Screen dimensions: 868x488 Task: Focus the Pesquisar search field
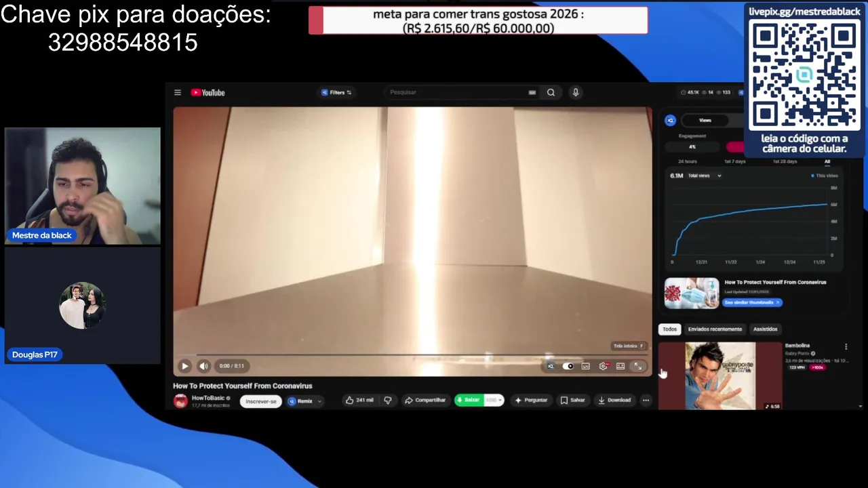(458, 92)
